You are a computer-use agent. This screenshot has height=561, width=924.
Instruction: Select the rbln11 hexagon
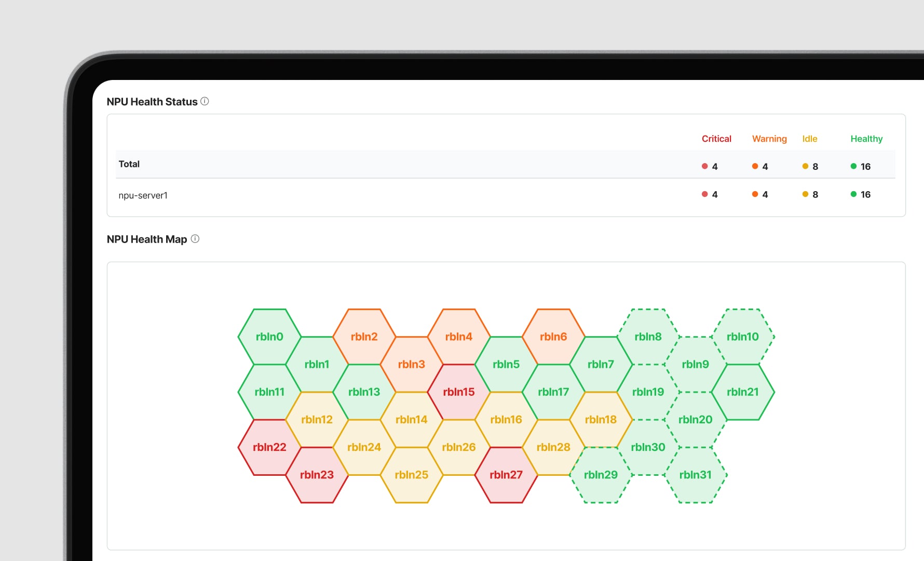point(269,392)
